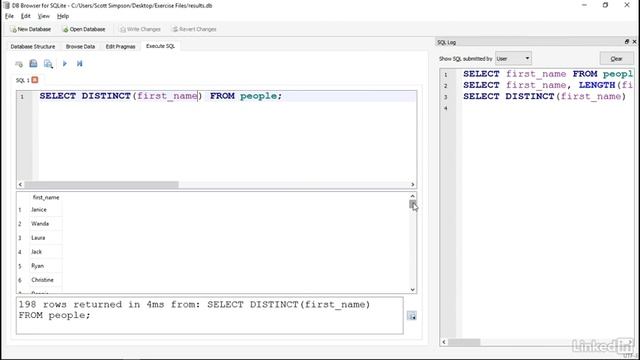Image resolution: width=640 pixels, height=360 pixels.
Task: Select the 'Ryan' result cell
Action: click(46, 266)
